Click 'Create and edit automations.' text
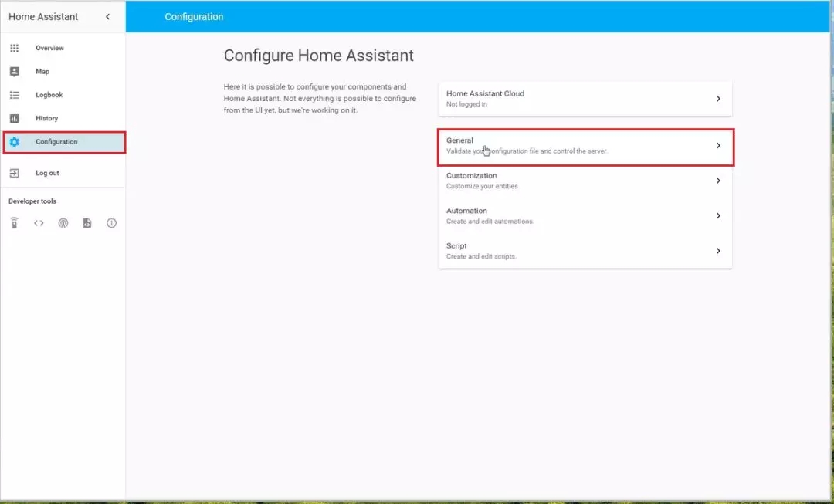 (490, 222)
